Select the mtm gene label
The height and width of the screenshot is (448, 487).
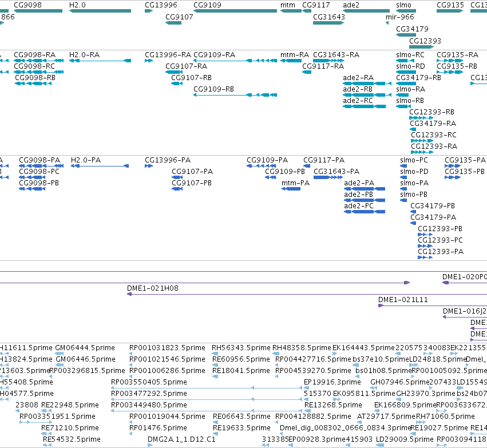[288, 5]
